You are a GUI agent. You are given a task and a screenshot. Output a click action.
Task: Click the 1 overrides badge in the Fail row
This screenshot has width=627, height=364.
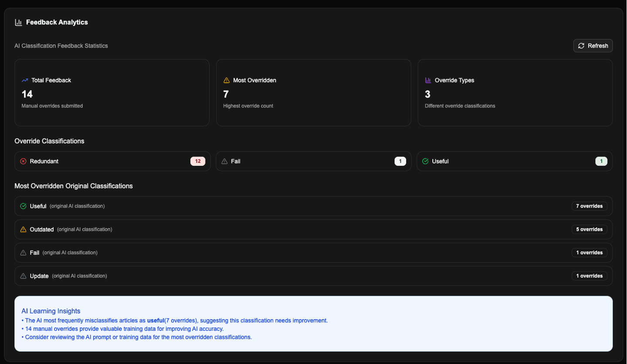coord(589,253)
